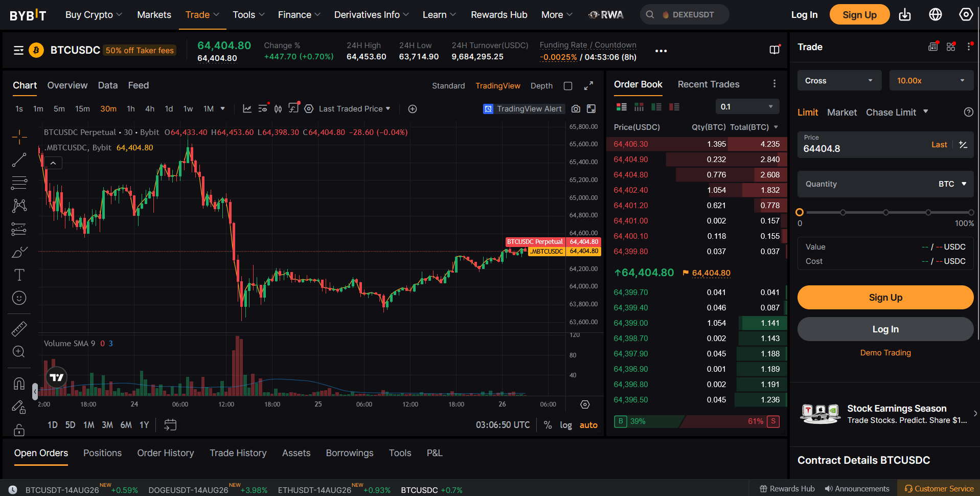Select the Market order tab

pos(841,112)
